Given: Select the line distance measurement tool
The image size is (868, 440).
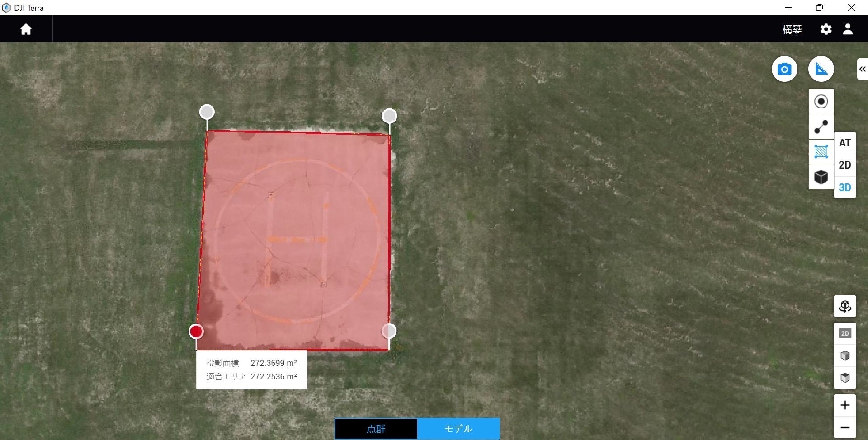Looking at the screenshot, I should (821, 127).
